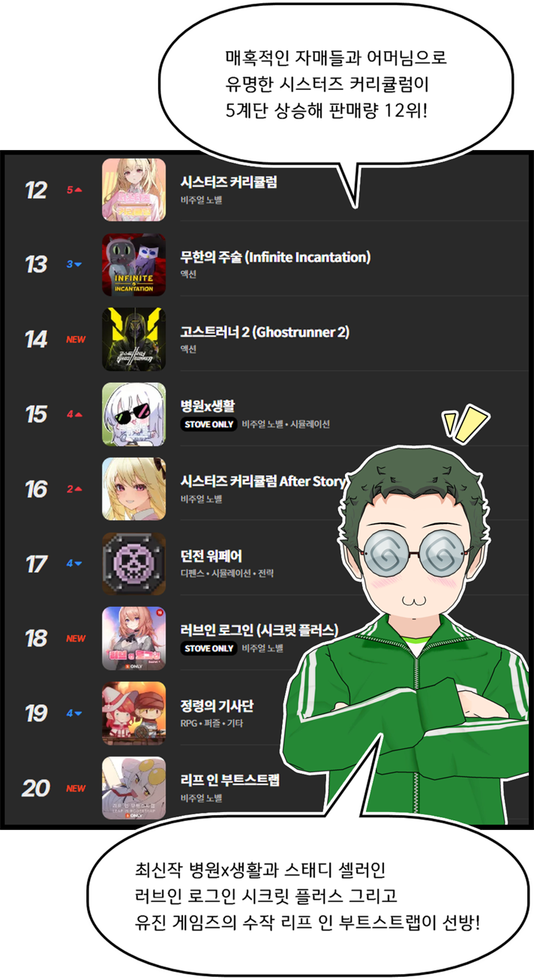Click the NEW label at rank 14
Screen dimensions: 534x980
pos(76,340)
